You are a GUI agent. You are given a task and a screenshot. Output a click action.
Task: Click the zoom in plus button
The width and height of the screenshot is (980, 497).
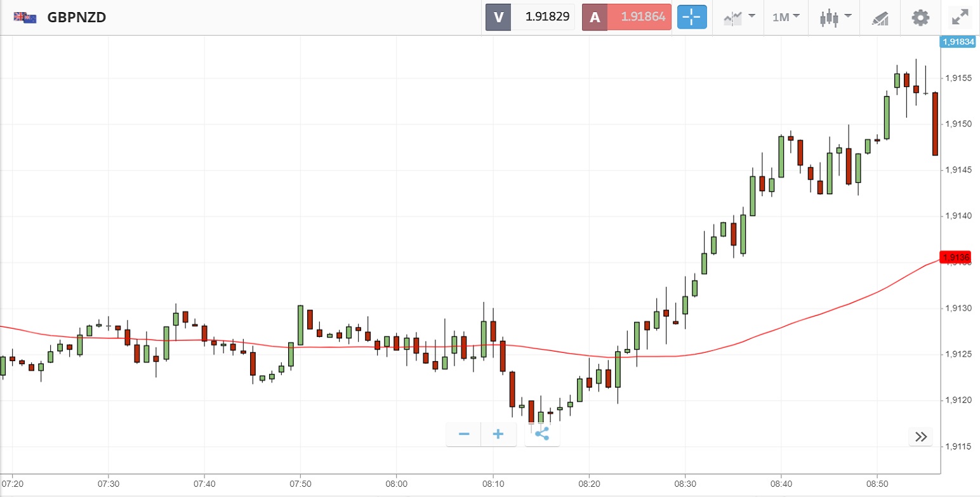click(498, 434)
